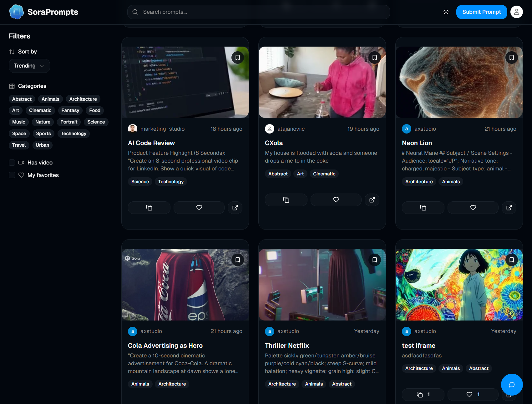Open Neon Lion external link icon

click(509, 208)
